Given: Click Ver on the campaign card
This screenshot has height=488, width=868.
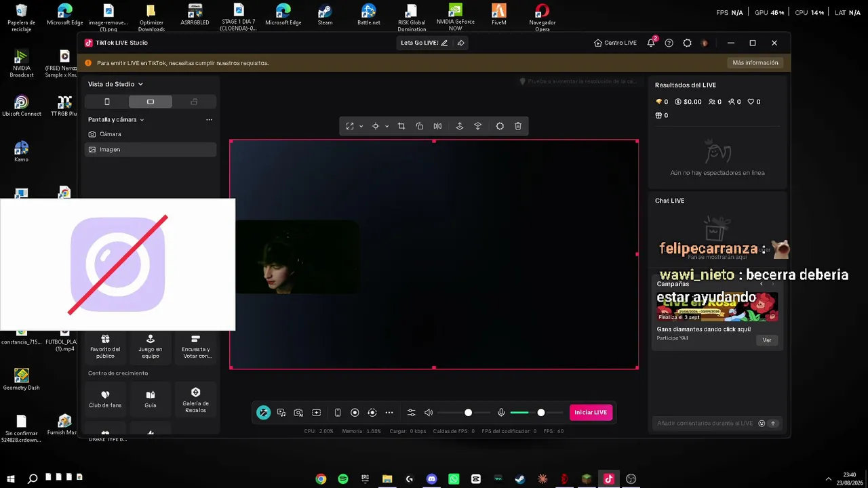Looking at the screenshot, I should [x=767, y=340].
